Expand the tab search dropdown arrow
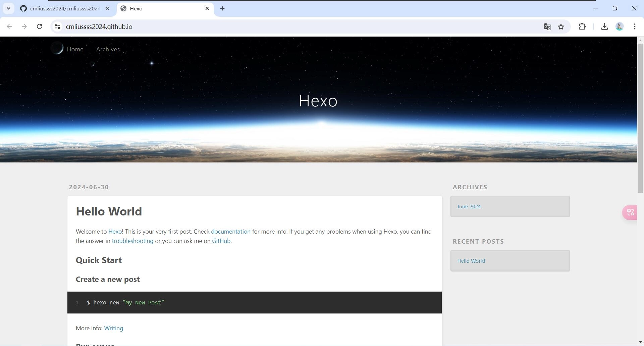The width and height of the screenshot is (644, 346). [8, 8]
